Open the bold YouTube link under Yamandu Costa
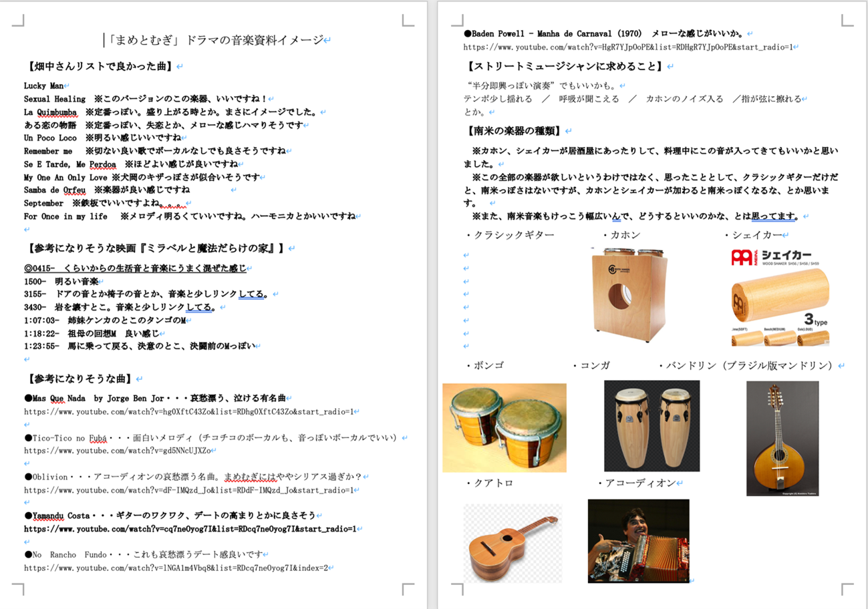The width and height of the screenshot is (868, 609). [x=190, y=529]
